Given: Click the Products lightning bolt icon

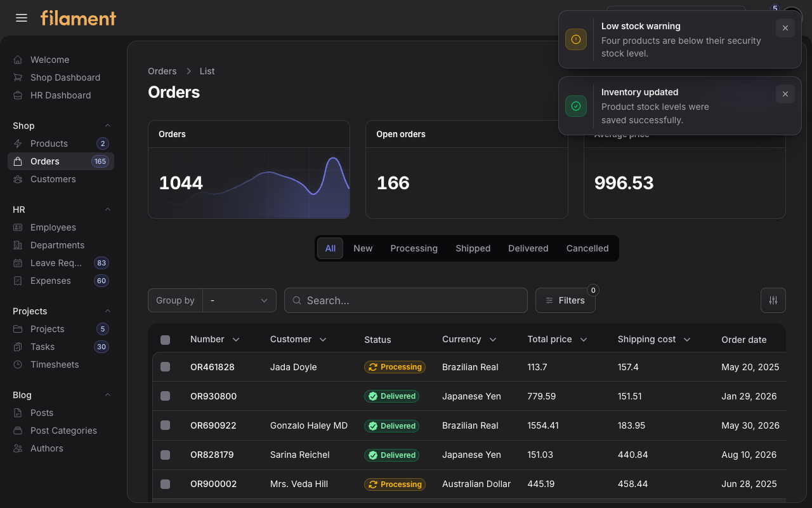Looking at the screenshot, I should pos(18,144).
